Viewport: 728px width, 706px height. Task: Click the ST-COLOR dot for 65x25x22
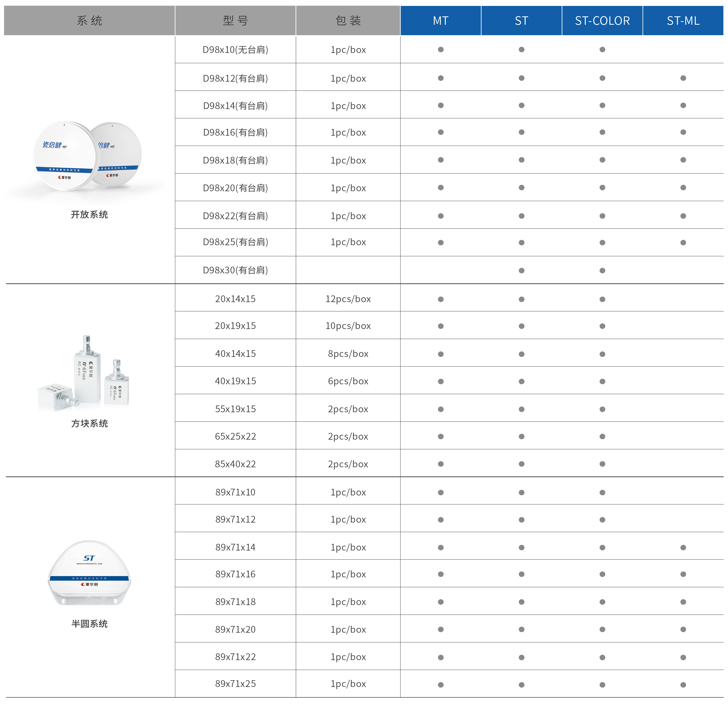pyautogui.click(x=602, y=436)
